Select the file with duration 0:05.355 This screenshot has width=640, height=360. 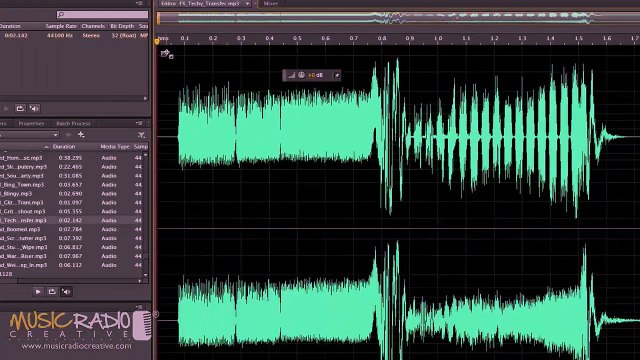coord(71,211)
